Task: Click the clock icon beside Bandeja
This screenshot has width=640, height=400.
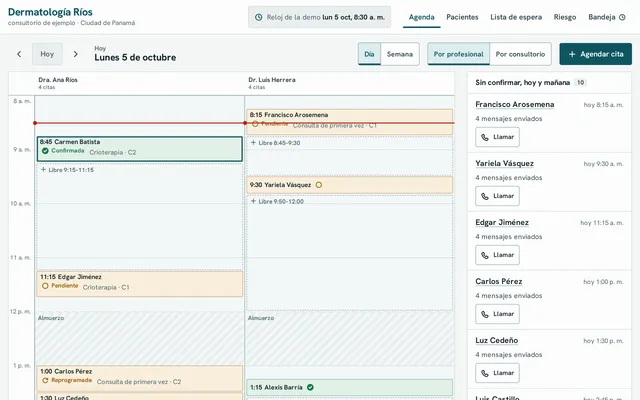Action: tap(622, 17)
